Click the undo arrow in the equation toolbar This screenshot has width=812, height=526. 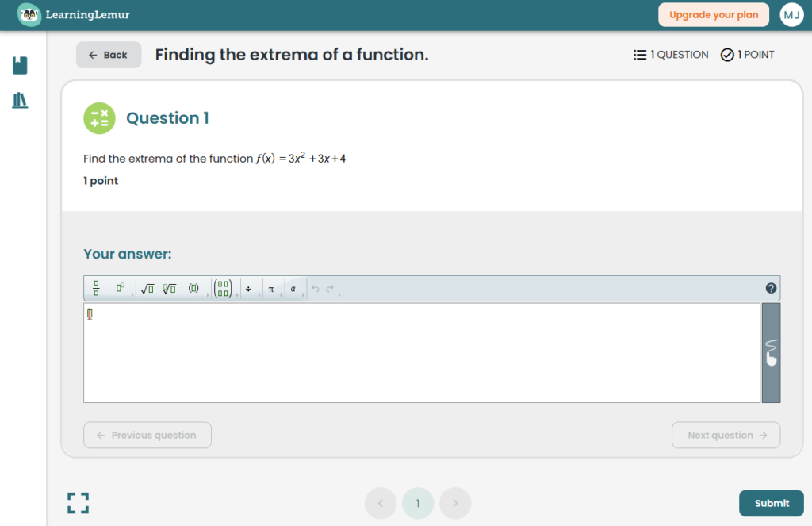tap(316, 288)
